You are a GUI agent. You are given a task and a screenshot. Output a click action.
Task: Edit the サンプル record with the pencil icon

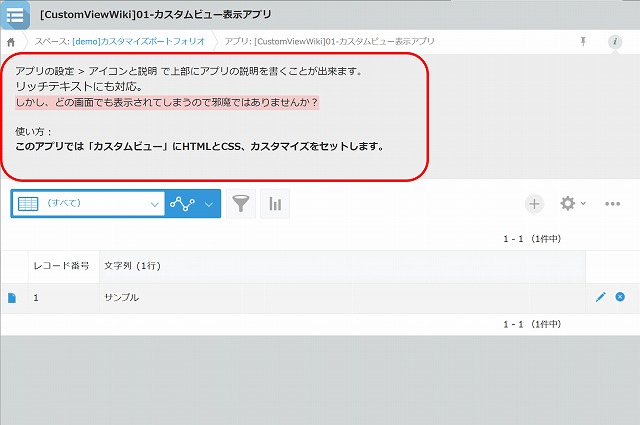600,297
